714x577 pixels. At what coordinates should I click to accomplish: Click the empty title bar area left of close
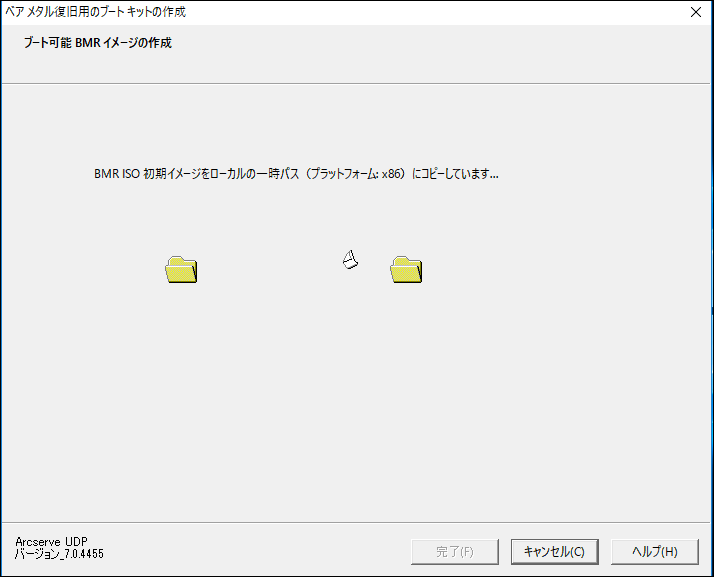pyautogui.click(x=433, y=12)
